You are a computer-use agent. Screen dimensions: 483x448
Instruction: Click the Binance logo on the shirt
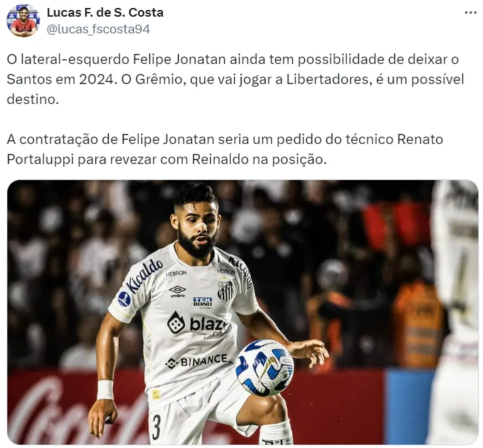[x=197, y=361]
